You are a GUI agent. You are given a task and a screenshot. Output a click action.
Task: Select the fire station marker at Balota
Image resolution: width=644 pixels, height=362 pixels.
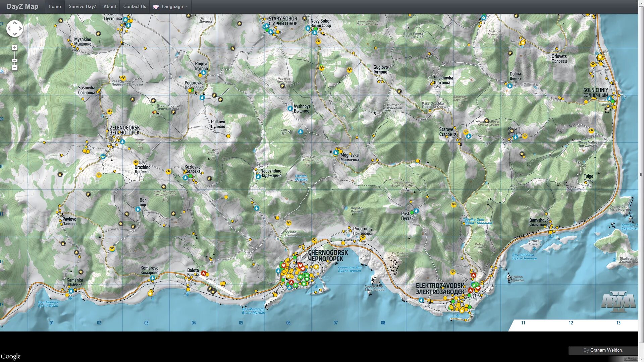tap(203, 273)
